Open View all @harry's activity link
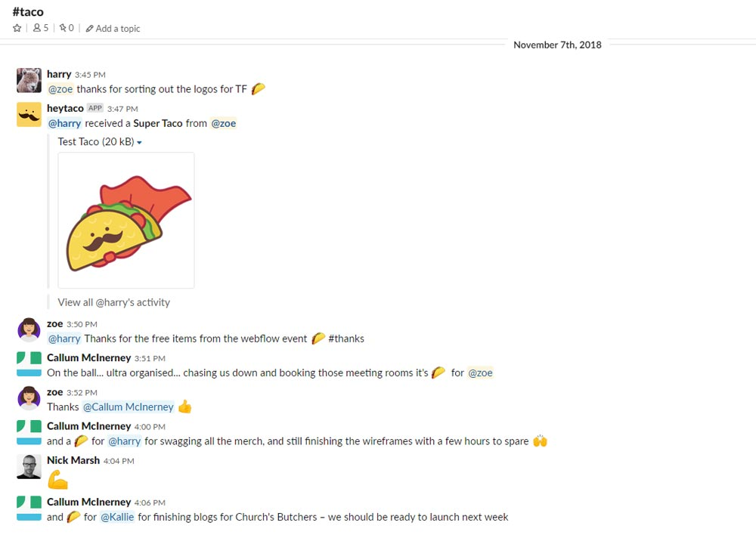 [x=114, y=302]
